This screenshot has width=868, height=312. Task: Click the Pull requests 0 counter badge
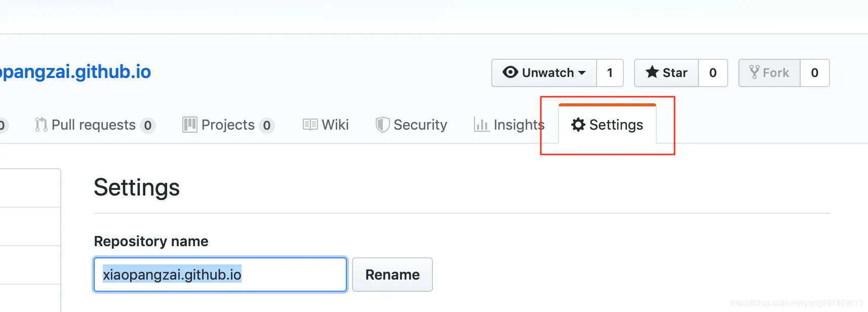[x=147, y=125]
